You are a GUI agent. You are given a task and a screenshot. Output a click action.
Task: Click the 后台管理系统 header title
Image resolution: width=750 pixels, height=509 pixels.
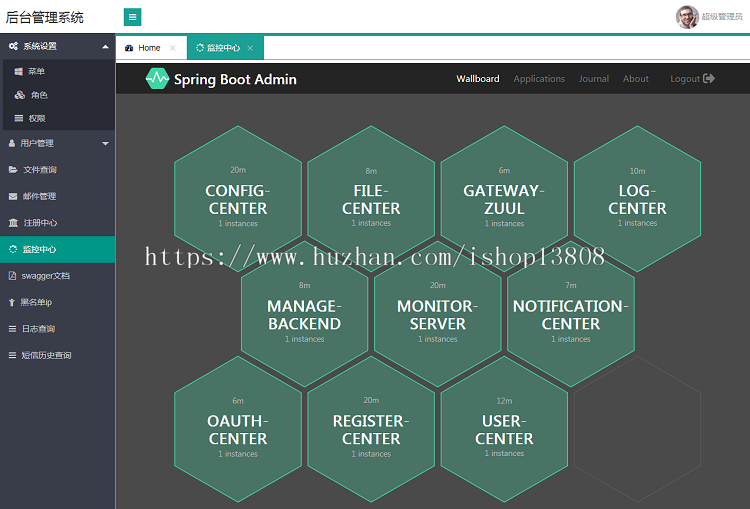[x=44, y=17]
